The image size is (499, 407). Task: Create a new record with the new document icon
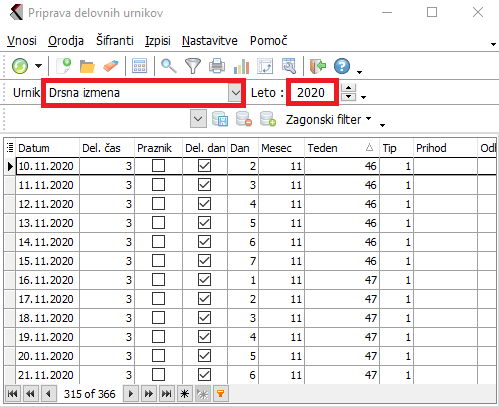(64, 66)
